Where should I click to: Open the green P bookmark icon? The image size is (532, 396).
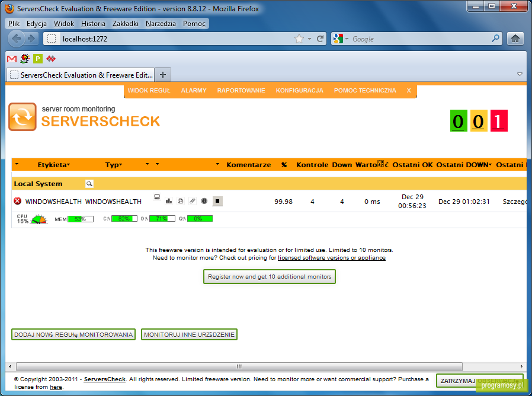[38, 59]
